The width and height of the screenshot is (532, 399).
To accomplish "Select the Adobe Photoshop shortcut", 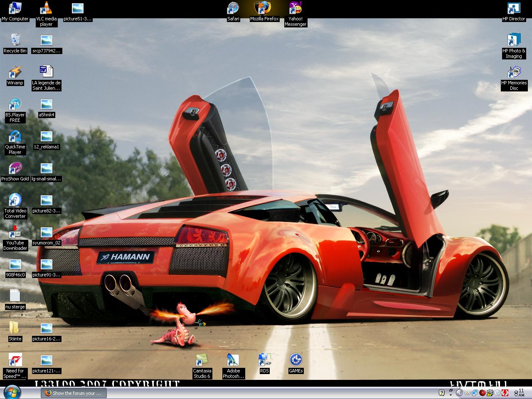I will click(x=233, y=366).
